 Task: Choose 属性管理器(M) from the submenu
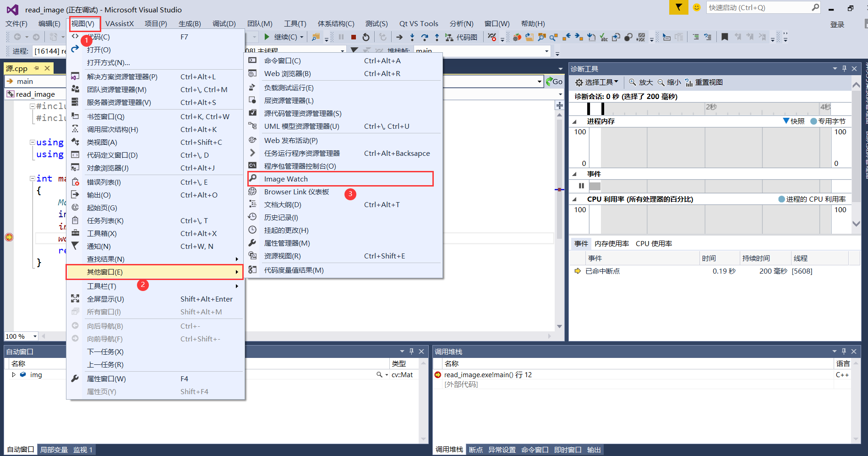(344, 243)
